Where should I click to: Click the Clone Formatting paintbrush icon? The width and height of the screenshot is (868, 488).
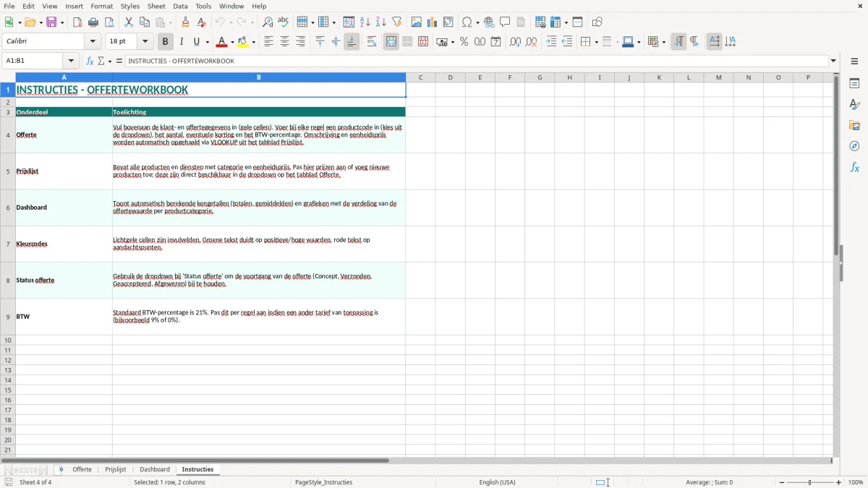pyautogui.click(x=186, y=22)
